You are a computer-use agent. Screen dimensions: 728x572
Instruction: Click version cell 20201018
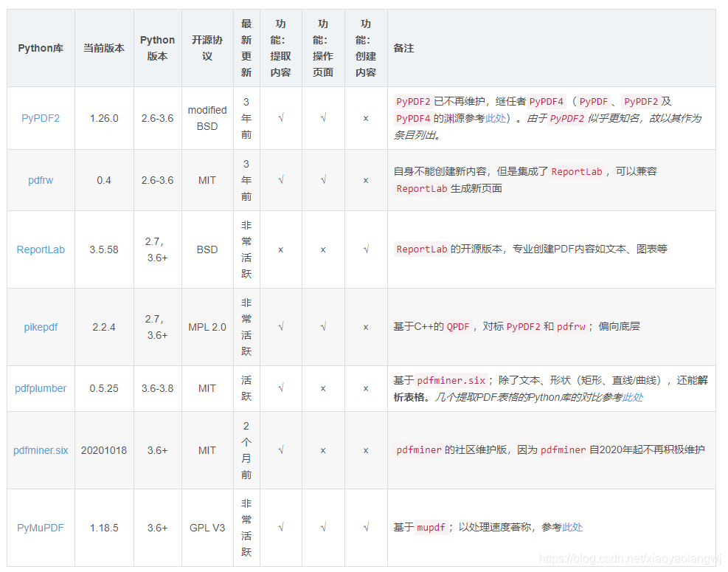(x=104, y=450)
